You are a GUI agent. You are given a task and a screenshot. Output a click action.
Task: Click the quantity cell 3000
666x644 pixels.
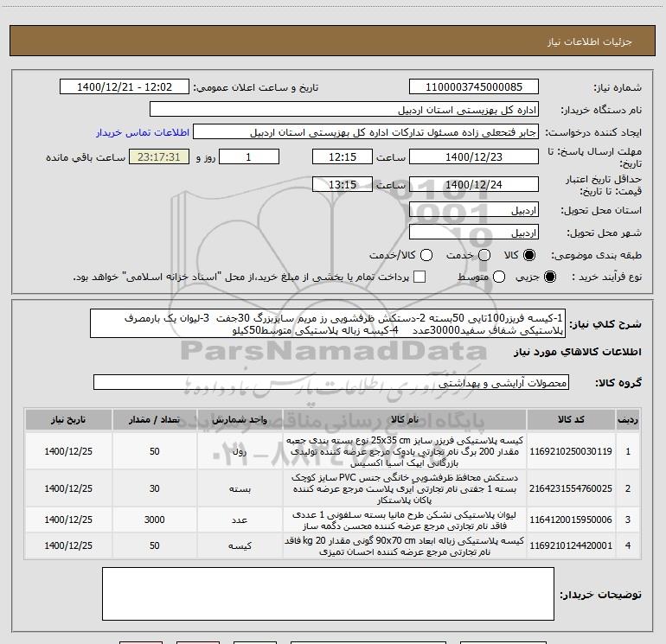click(155, 520)
